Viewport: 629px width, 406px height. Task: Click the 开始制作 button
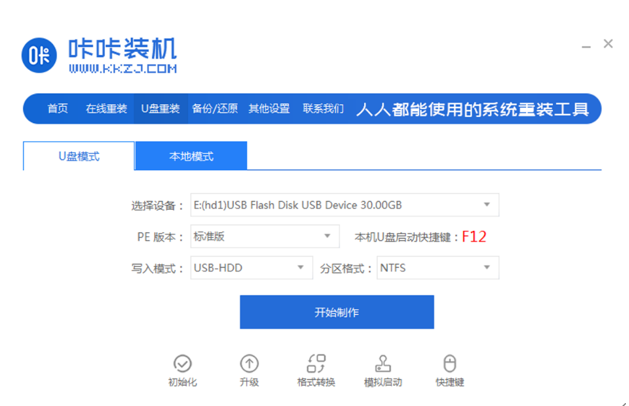coord(337,312)
